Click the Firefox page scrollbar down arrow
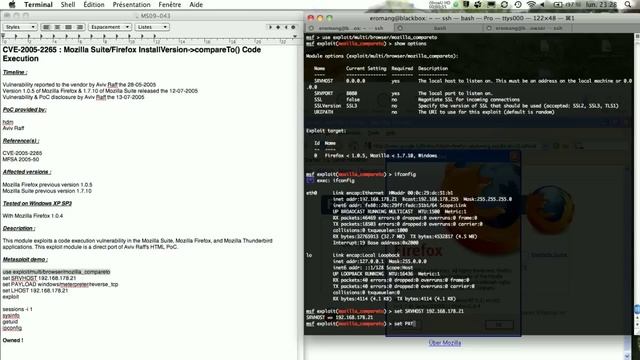Image resolution: width=640 pixels, height=360 pixels. click(x=627, y=356)
